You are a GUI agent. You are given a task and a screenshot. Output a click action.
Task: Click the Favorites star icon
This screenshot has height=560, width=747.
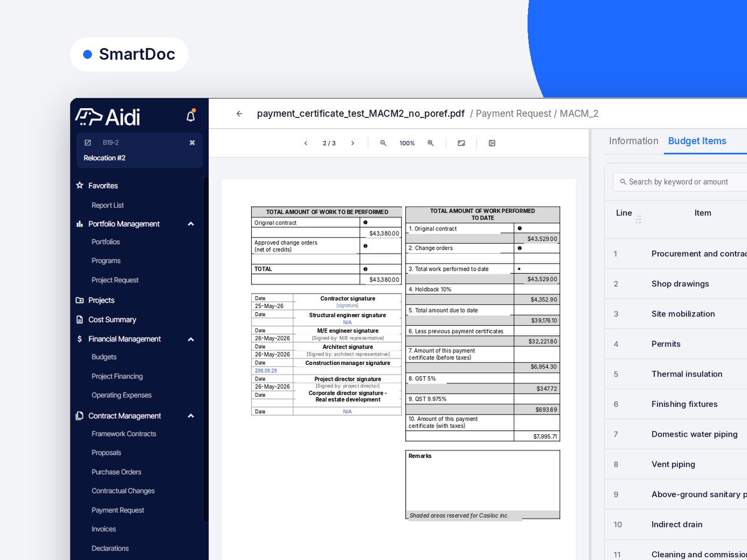80,185
